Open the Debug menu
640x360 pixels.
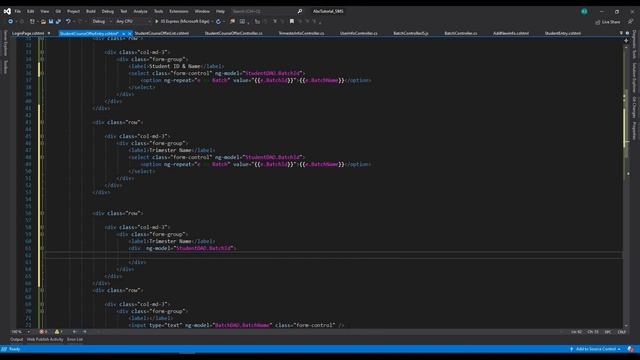click(108, 11)
